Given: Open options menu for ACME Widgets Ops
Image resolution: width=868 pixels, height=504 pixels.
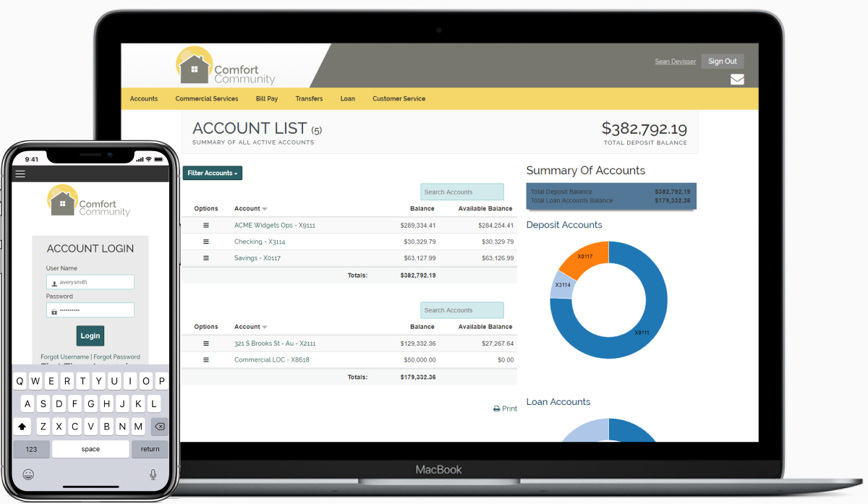Looking at the screenshot, I should (206, 226).
